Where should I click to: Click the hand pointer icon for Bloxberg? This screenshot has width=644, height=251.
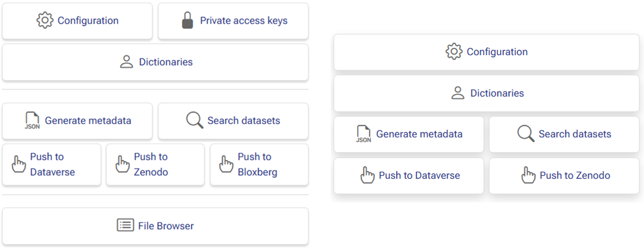226,164
